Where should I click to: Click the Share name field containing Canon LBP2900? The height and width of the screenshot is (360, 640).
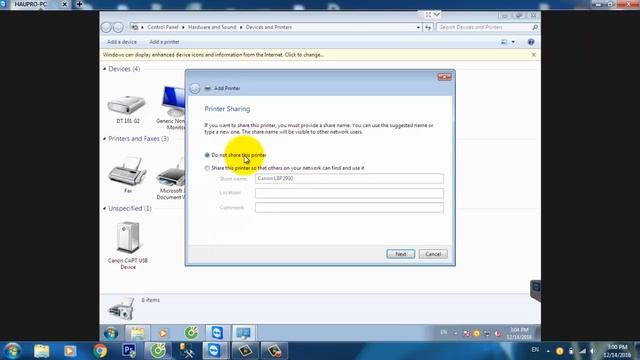(x=349, y=178)
